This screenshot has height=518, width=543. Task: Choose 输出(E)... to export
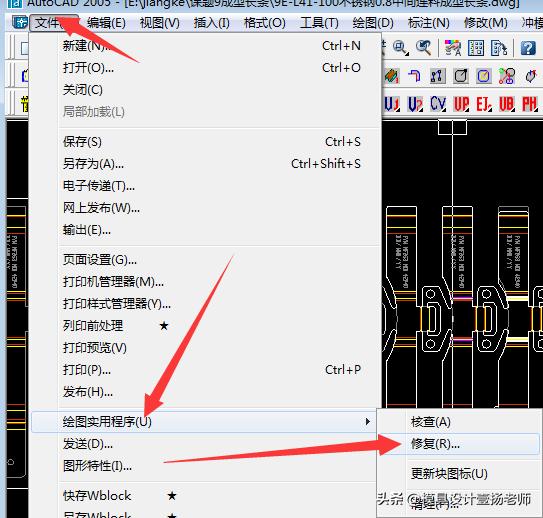point(206,230)
